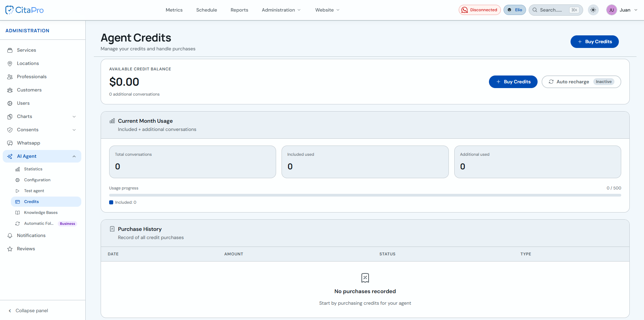Expand the Charts submenu chevron
Image resolution: width=644 pixels, height=320 pixels.
pos(74,116)
